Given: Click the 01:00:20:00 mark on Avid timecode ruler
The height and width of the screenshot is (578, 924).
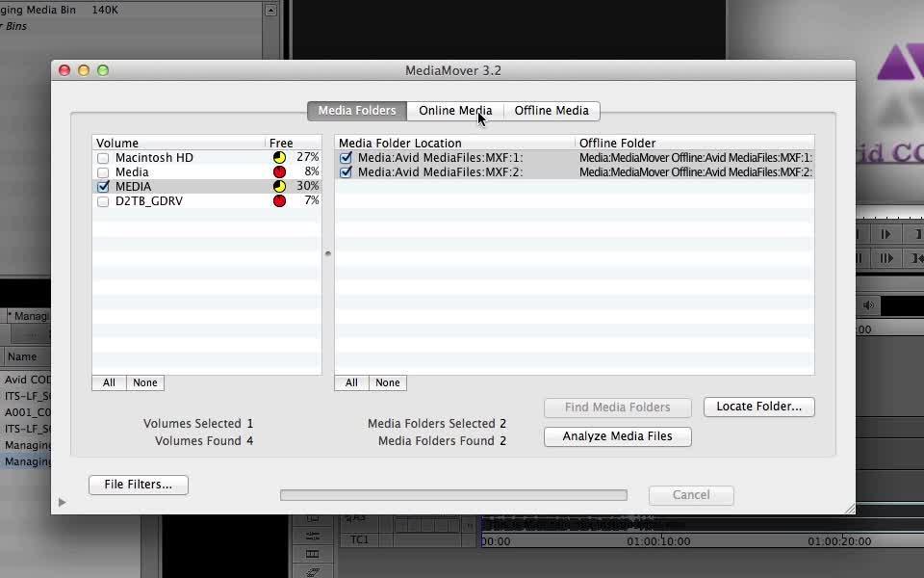Looking at the screenshot, I should click(x=839, y=541).
